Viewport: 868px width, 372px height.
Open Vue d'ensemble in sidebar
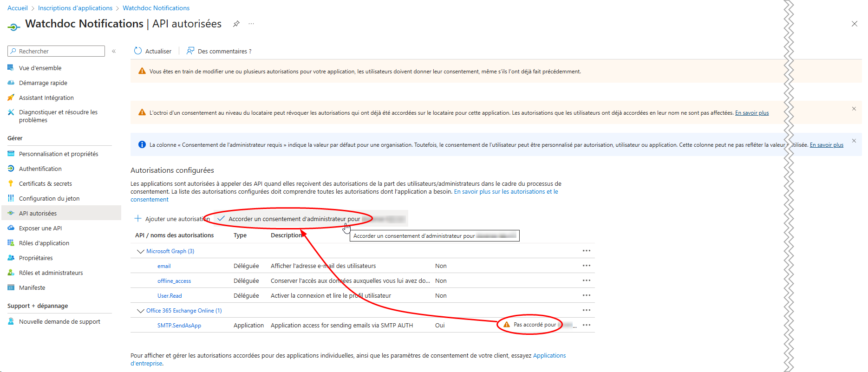pyautogui.click(x=40, y=68)
